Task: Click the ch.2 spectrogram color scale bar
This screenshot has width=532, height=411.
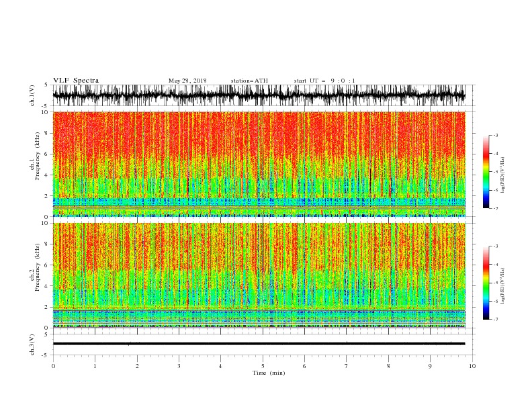Action: (486, 283)
